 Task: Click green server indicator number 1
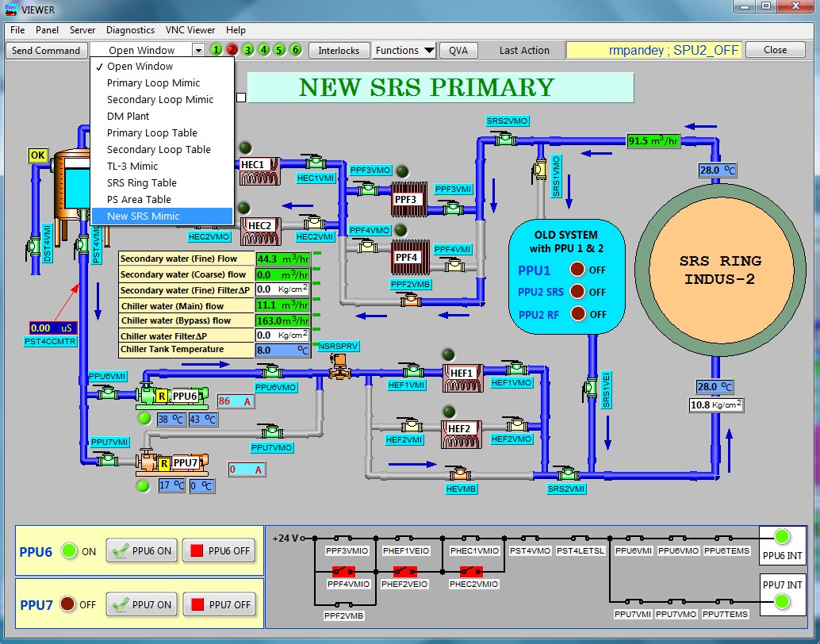(x=216, y=50)
